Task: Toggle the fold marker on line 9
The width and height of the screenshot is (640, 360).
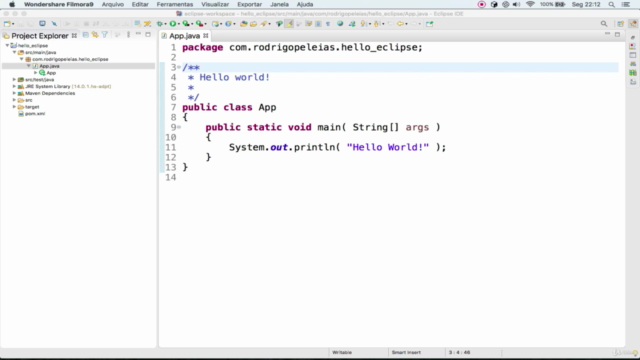Action: [x=179, y=127]
